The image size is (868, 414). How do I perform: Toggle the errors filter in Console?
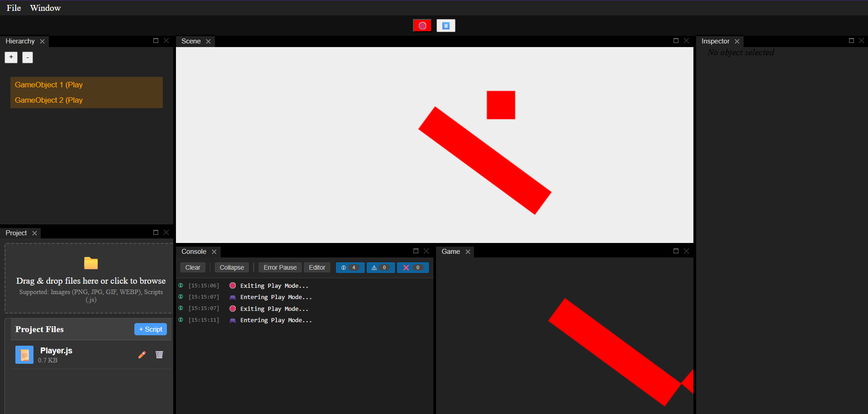click(x=413, y=267)
